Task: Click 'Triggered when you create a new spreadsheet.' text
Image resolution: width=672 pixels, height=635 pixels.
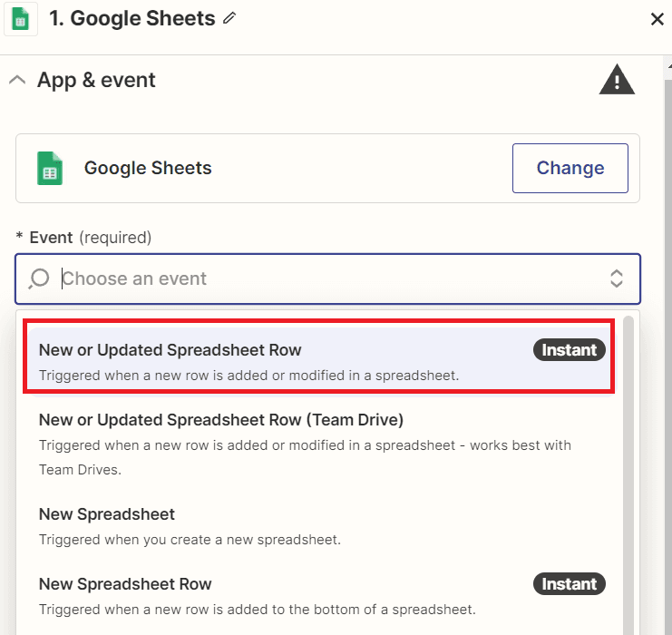Action: pos(190,540)
